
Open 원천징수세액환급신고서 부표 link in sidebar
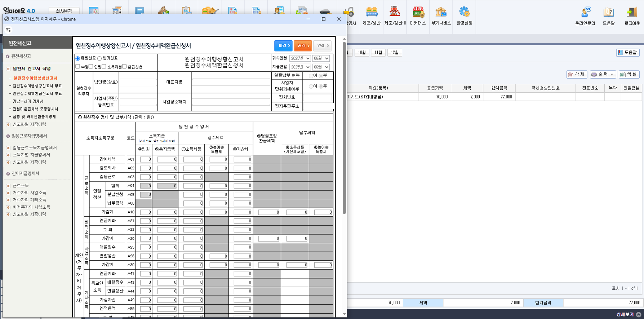[37, 94]
